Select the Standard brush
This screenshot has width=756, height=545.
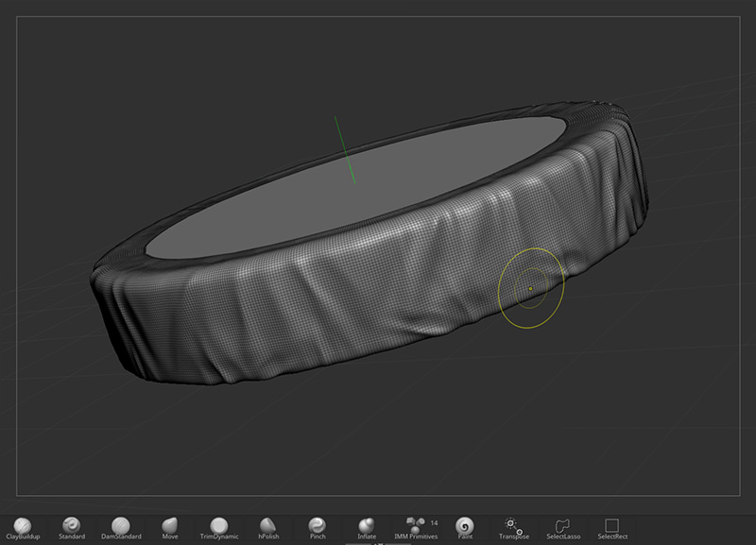72,525
